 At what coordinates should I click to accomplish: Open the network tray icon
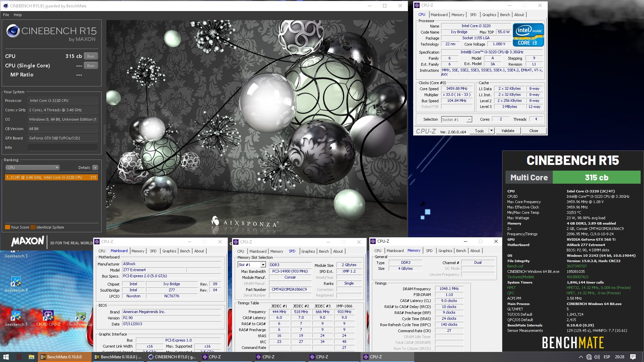(589, 357)
